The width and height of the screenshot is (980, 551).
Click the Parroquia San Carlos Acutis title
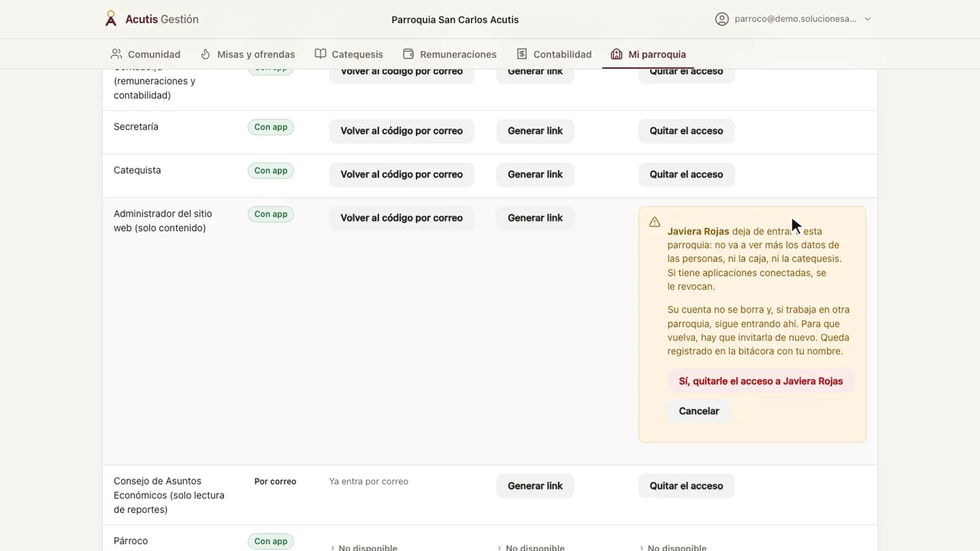(x=455, y=20)
